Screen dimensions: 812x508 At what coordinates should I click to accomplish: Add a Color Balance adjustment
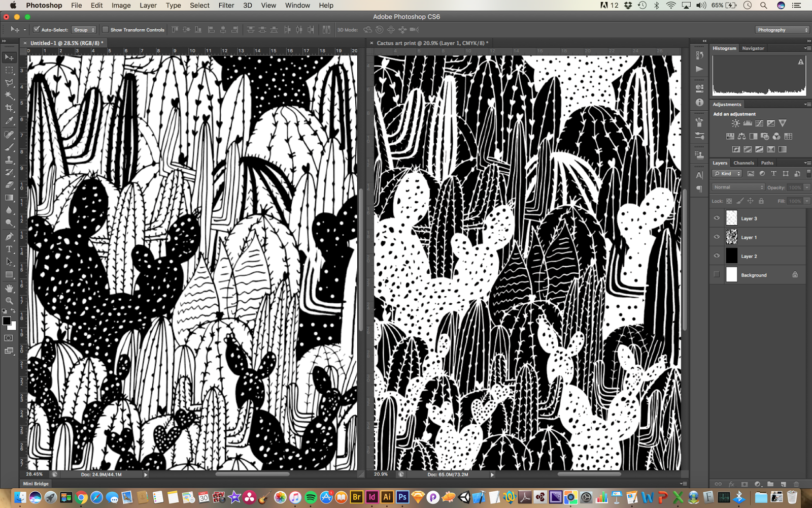coord(742,136)
